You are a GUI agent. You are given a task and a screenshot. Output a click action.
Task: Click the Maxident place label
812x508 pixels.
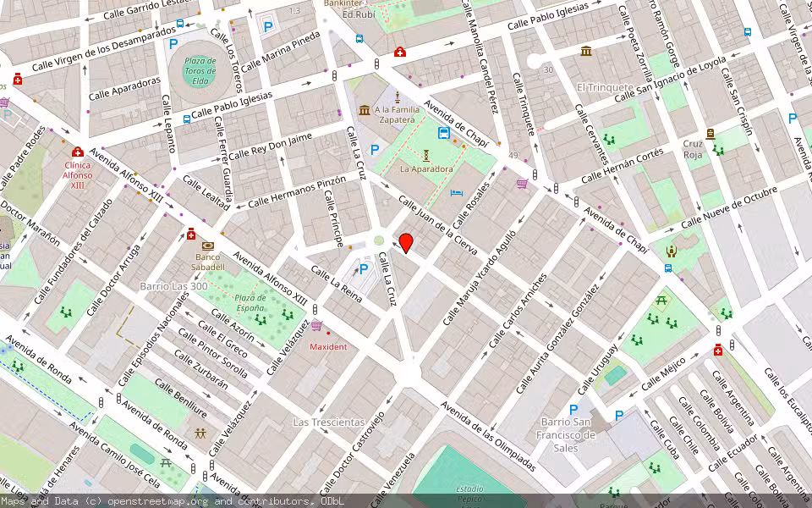(329, 347)
